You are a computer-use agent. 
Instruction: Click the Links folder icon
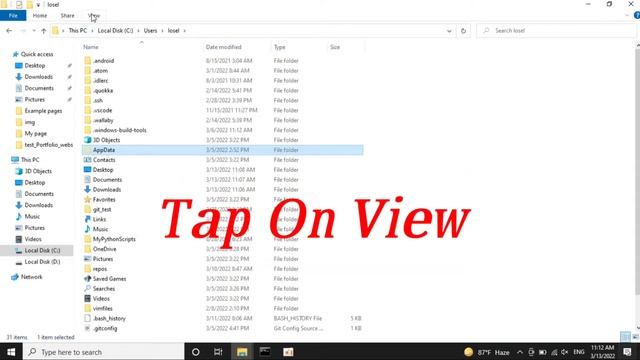(x=87, y=219)
